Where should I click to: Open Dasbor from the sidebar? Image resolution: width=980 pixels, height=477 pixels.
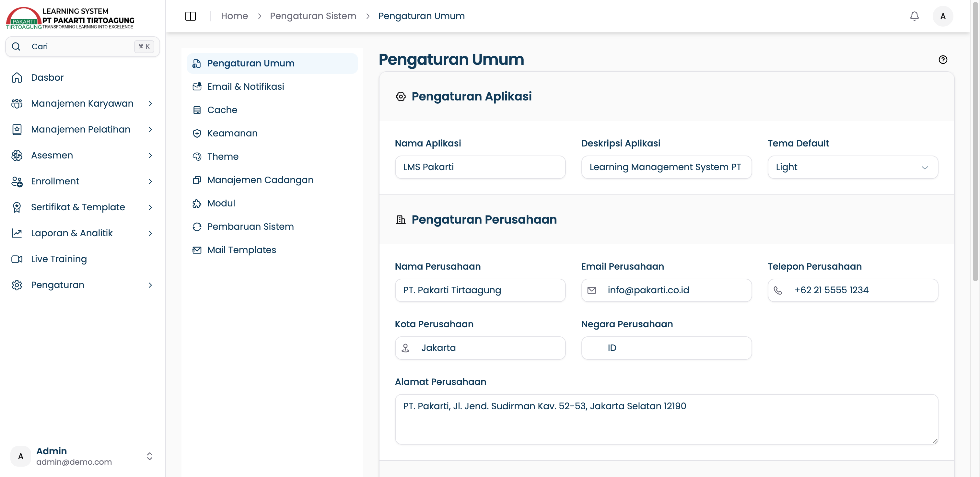[83, 77]
